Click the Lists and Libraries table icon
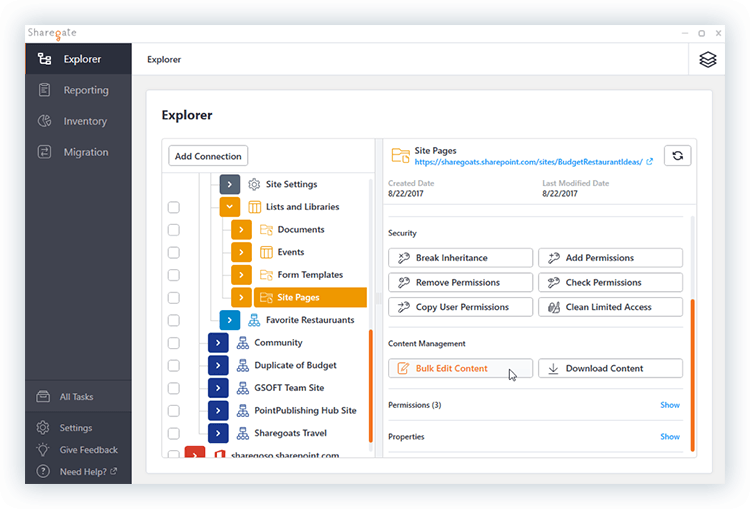 [x=254, y=207]
